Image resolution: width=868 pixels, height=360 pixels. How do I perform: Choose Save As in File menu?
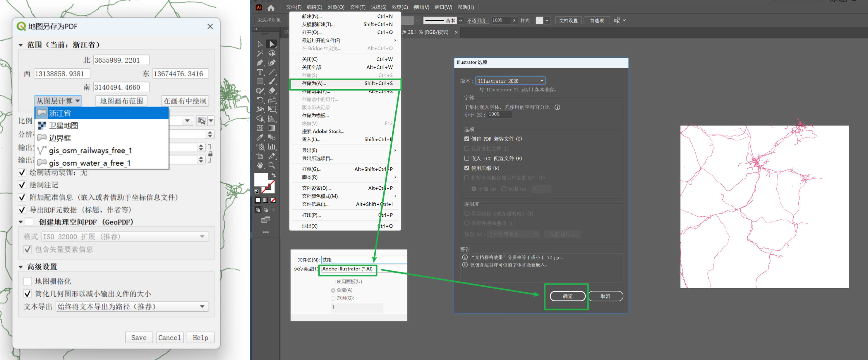coord(313,83)
